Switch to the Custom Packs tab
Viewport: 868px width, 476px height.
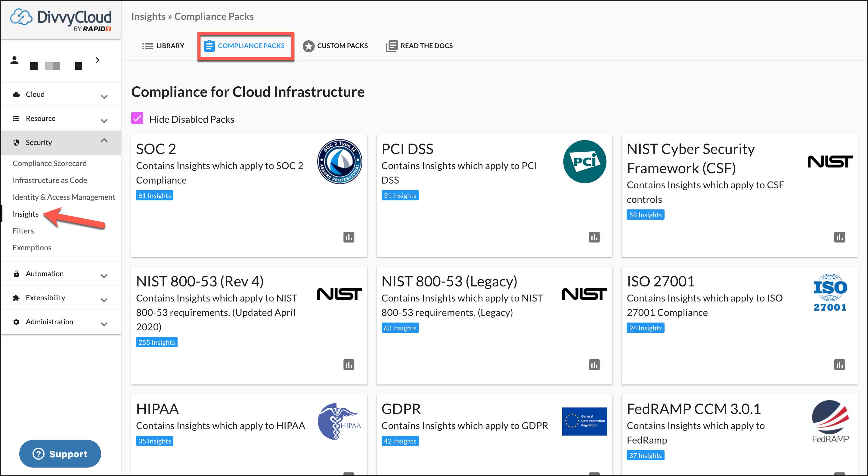click(335, 46)
